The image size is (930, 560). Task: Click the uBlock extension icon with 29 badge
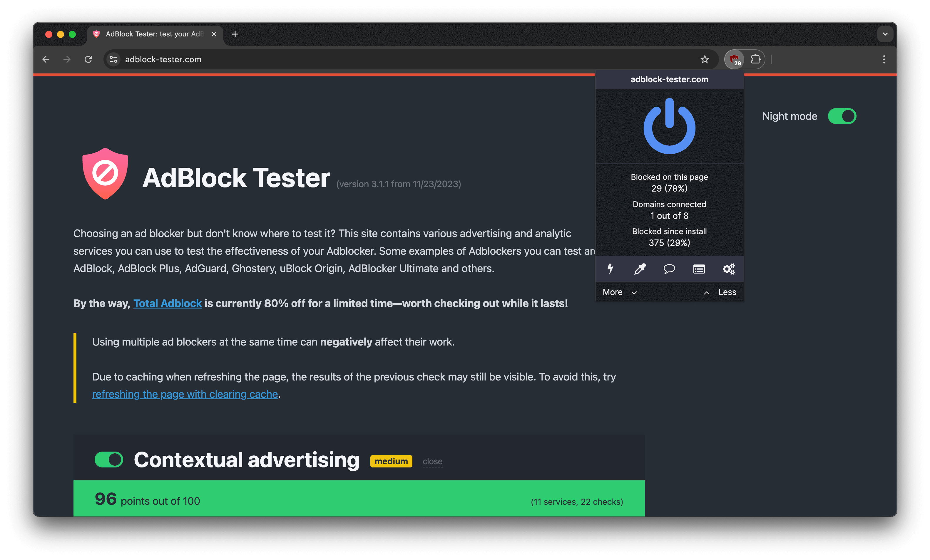pyautogui.click(x=735, y=59)
